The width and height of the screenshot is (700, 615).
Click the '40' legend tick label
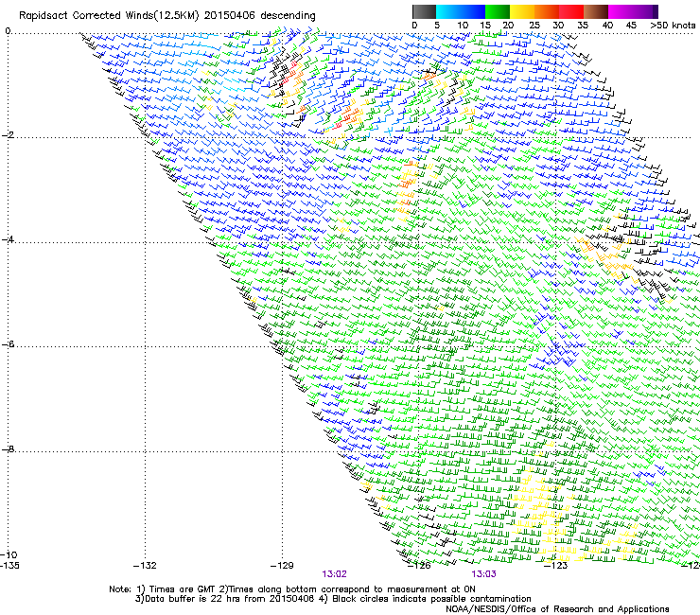(607, 26)
